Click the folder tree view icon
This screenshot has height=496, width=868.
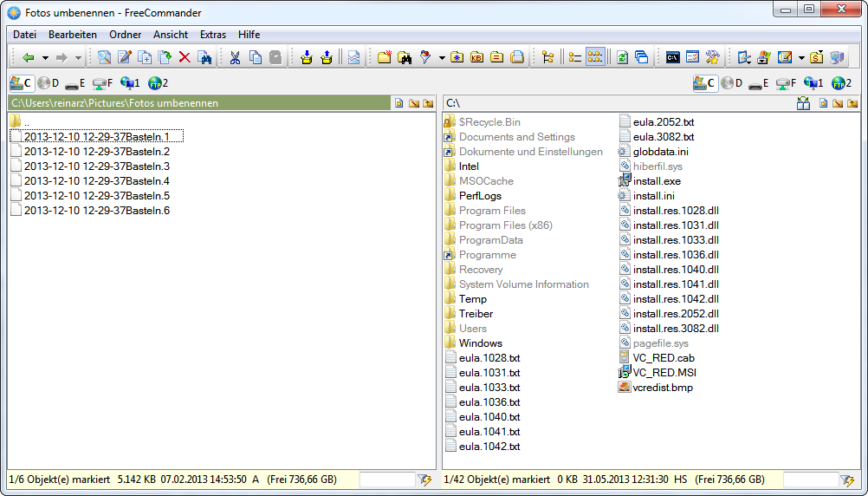click(x=547, y=58)
